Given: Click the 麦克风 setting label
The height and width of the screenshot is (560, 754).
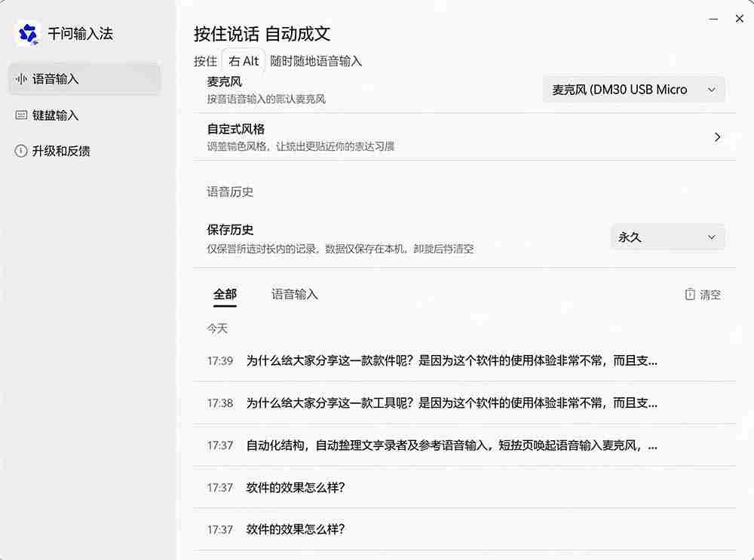Looking at the screenshot, I should [x=224, y=81].
